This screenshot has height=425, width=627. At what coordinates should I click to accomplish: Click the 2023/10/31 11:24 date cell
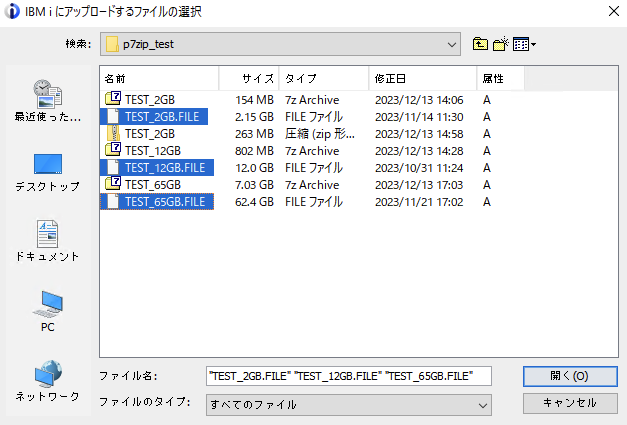pos(419,168)
